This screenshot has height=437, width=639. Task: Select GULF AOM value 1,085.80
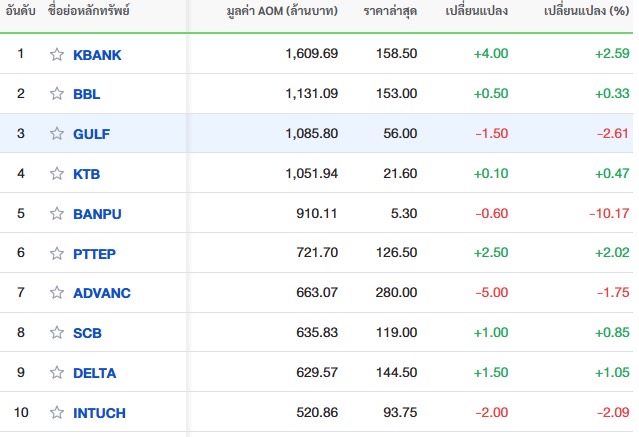[312, 133]
